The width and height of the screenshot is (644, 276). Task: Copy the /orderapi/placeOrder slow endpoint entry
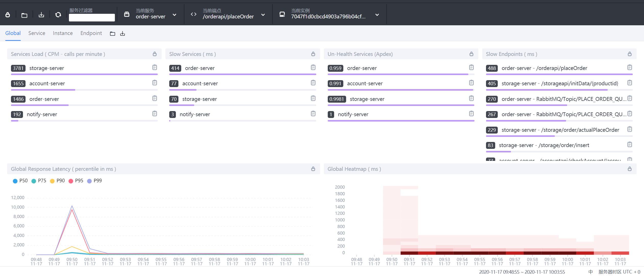point(630,67)
